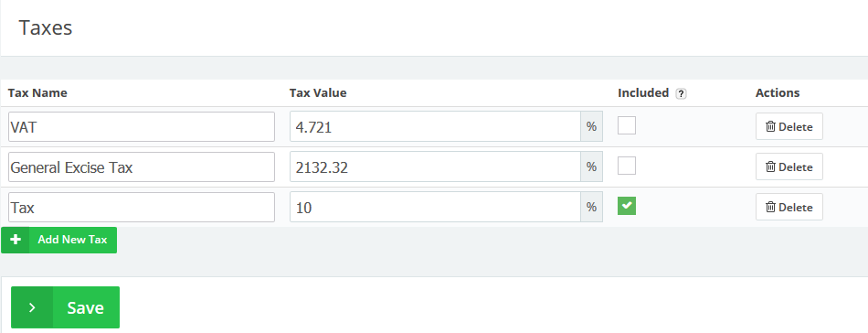
Task: Click the plus icon on Add New Tax
Action: 16,240
